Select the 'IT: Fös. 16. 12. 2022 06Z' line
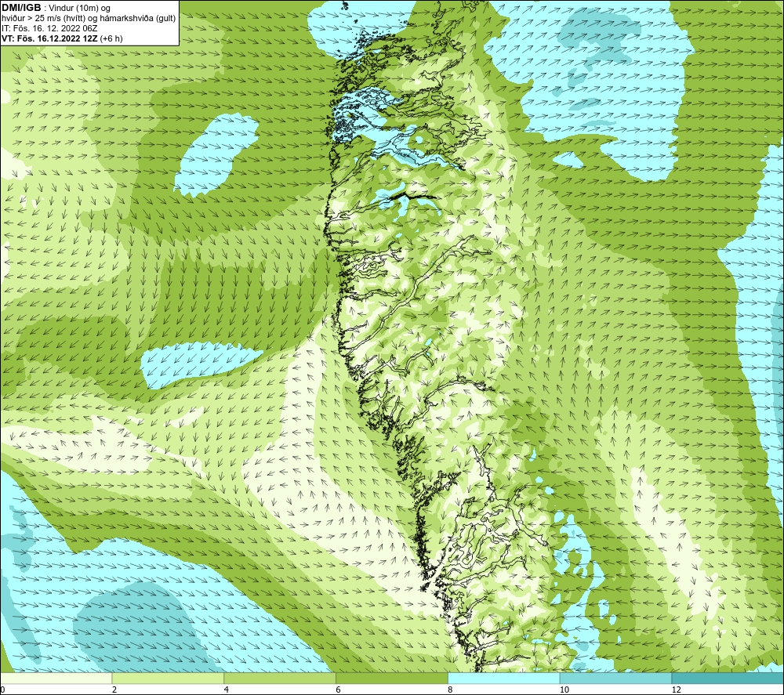Screen dimensions: 784x695 click(x=49, y=28)
